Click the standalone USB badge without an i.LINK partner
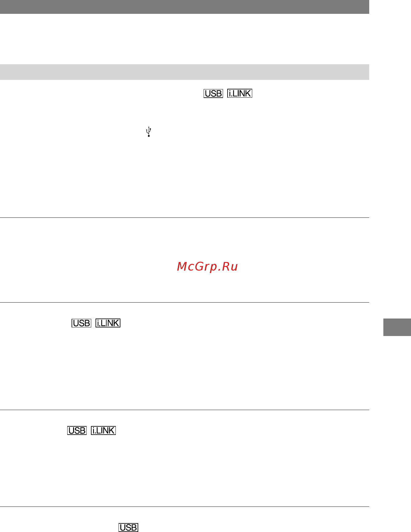Viewport: 411px width, 532px height. [x=128, y=527]
